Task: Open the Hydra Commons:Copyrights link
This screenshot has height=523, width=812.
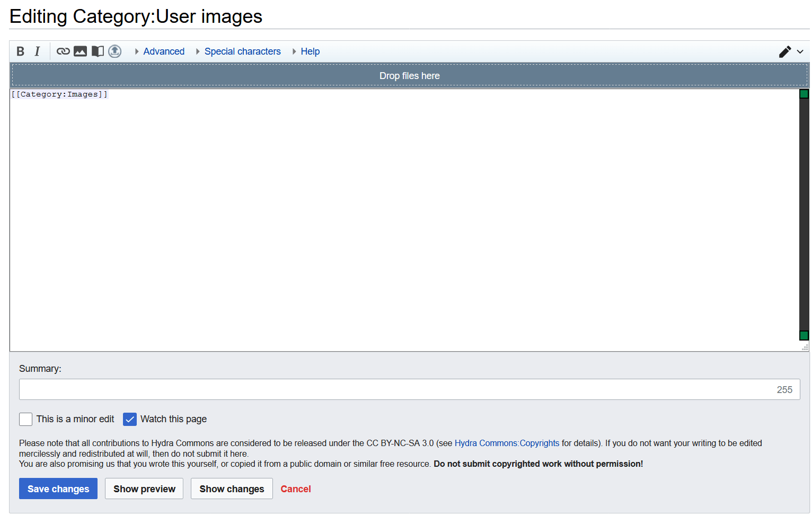Action: 507,443
